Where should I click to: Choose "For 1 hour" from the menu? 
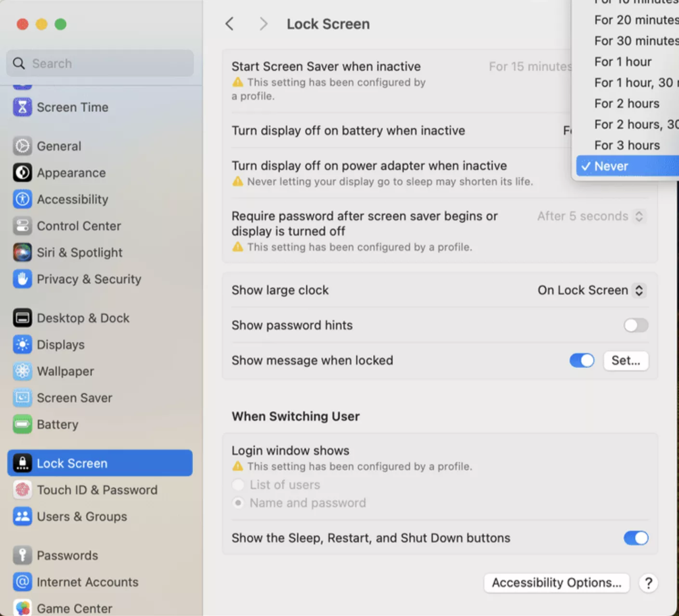point(623,62)
